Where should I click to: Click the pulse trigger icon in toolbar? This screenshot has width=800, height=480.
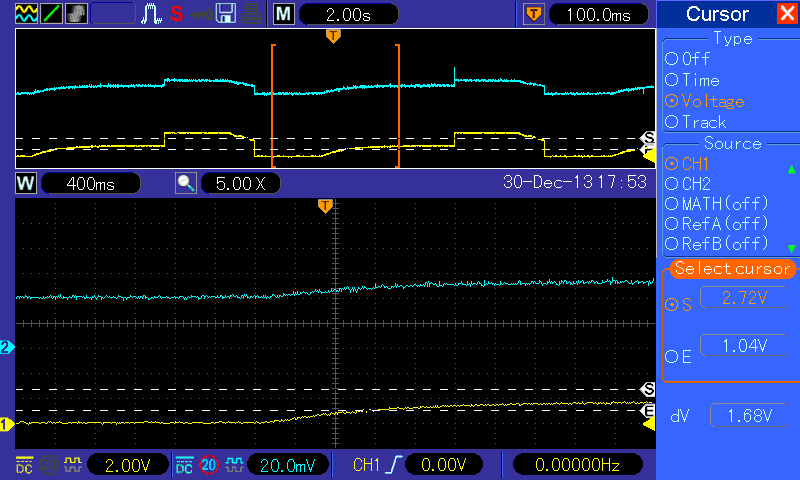click(152, 14)
